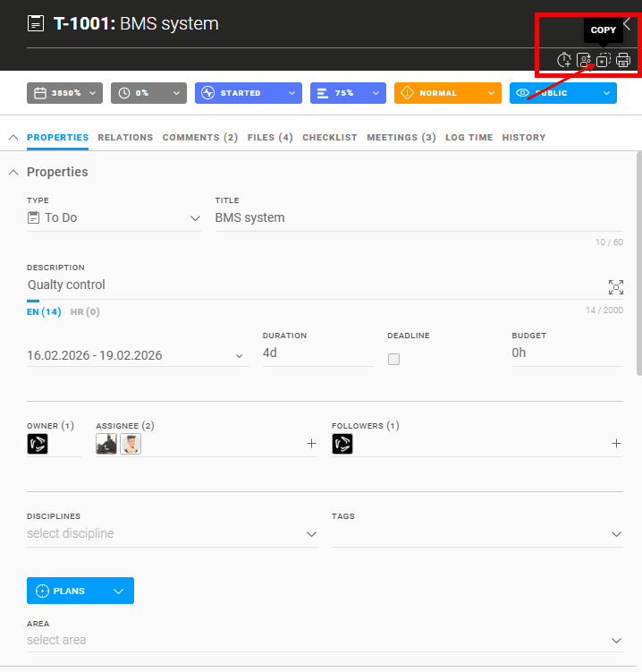Open the 3850% schedule dropdown

click(64, 93)
